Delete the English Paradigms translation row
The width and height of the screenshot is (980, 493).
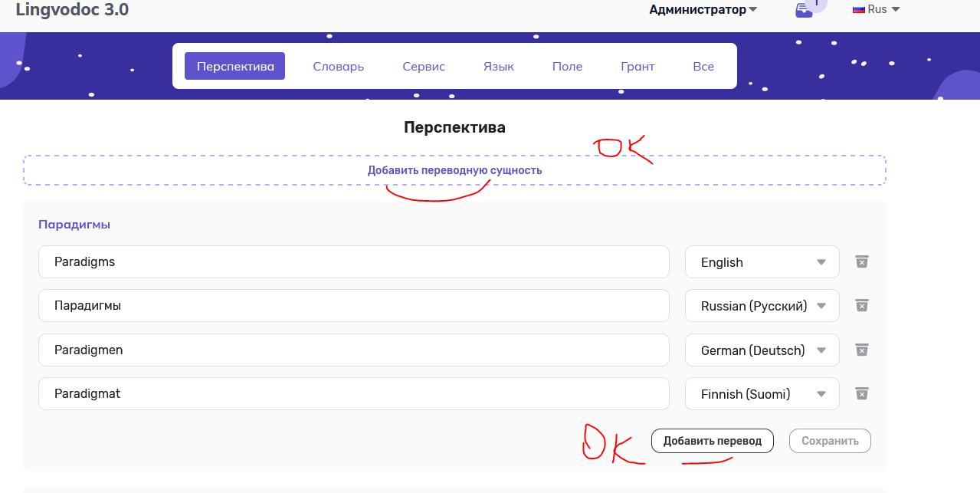tap(861, 261)
